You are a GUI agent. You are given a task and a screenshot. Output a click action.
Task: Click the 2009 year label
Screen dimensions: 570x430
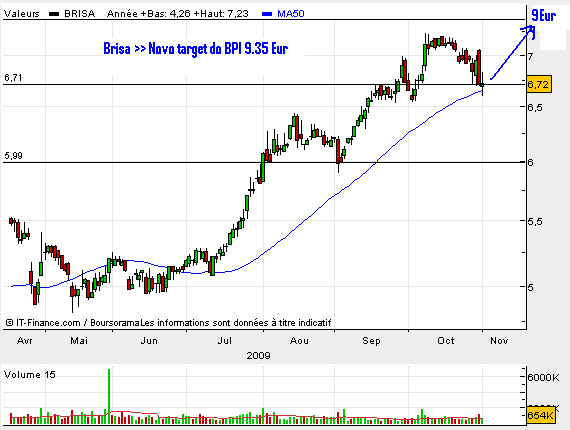[x=258, y=355]
